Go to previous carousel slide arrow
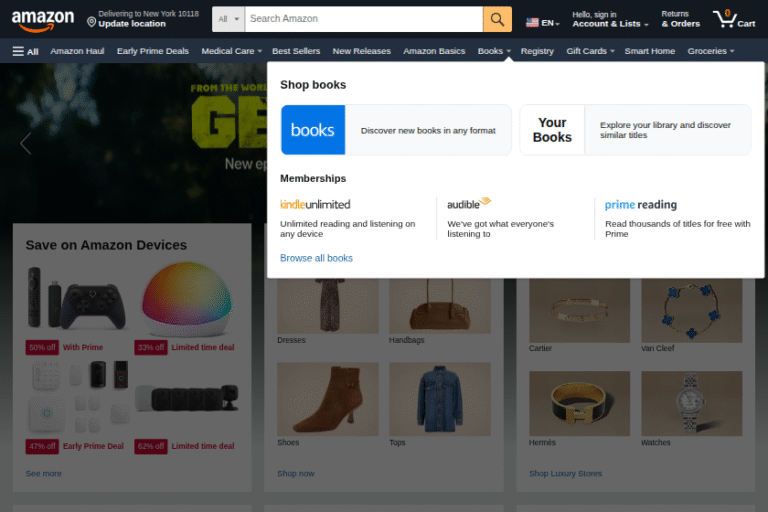Screen dimensions: 768x512 point(25,144)
